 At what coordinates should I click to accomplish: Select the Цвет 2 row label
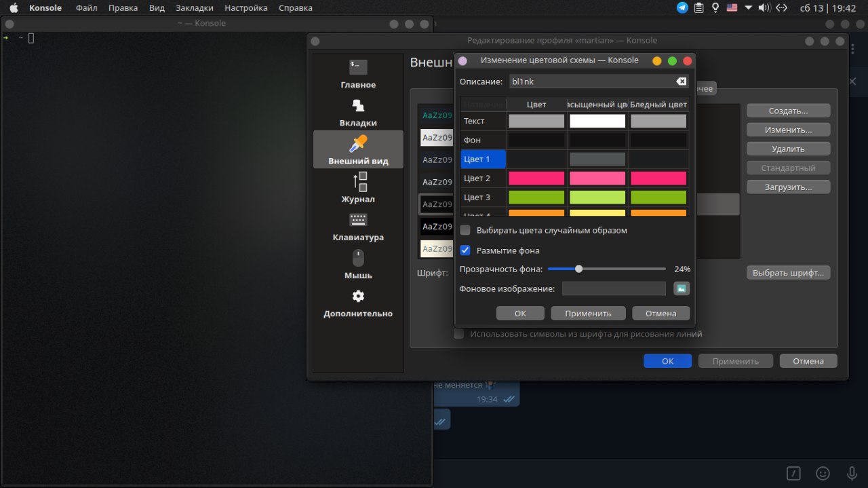tap(484, 178)
